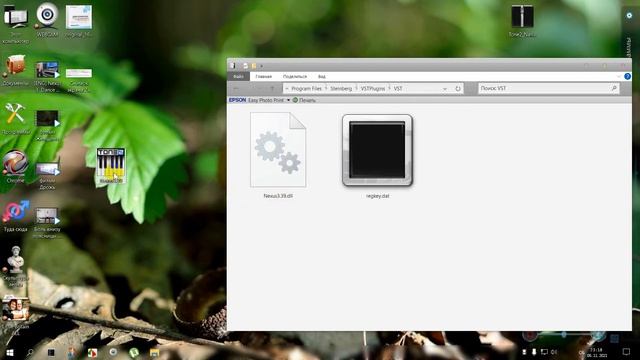Open the quick access toolbar customize arrow
Viewport: 640px width, 360px height.
tap(262, 66)
